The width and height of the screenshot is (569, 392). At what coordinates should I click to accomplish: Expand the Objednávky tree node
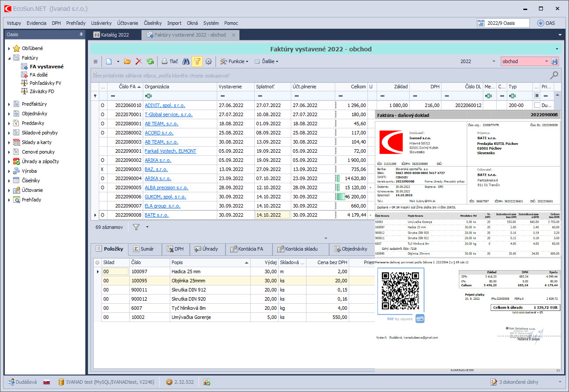[9, 114]
